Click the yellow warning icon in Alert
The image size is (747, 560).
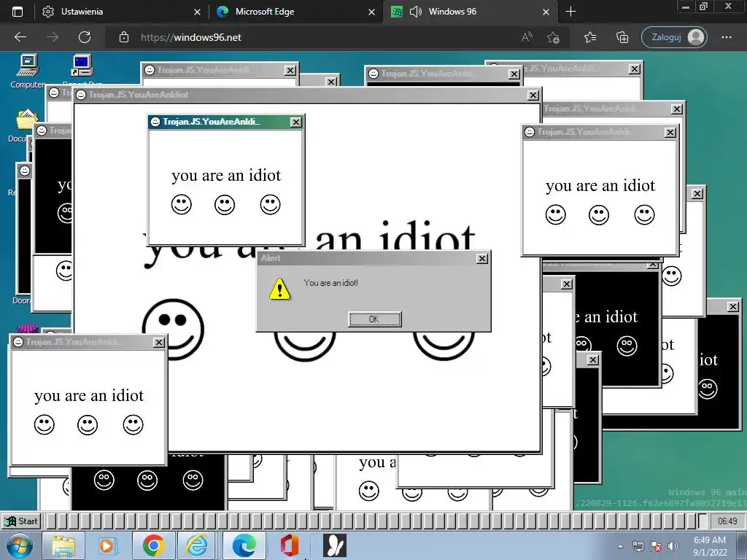tap(279, 289)
